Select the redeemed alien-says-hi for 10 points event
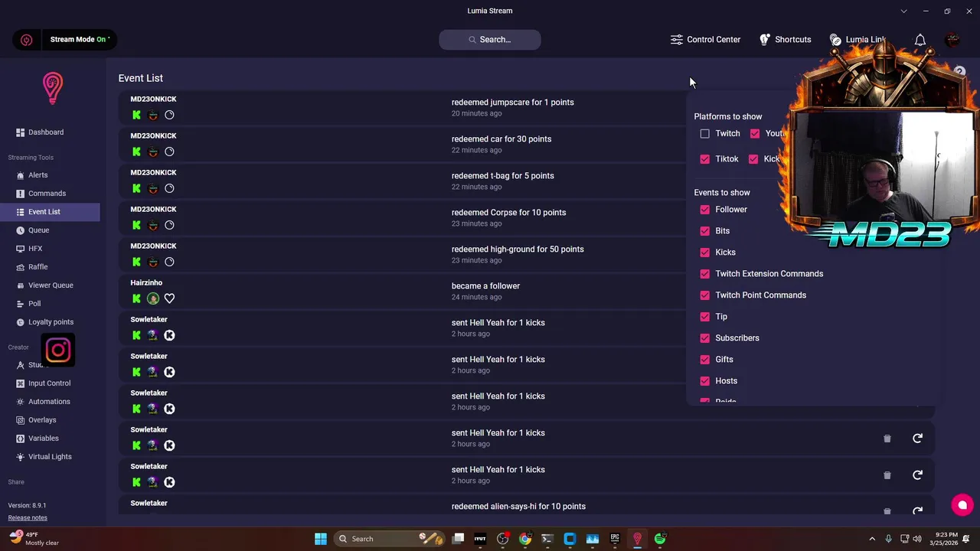 coord(527,507)
